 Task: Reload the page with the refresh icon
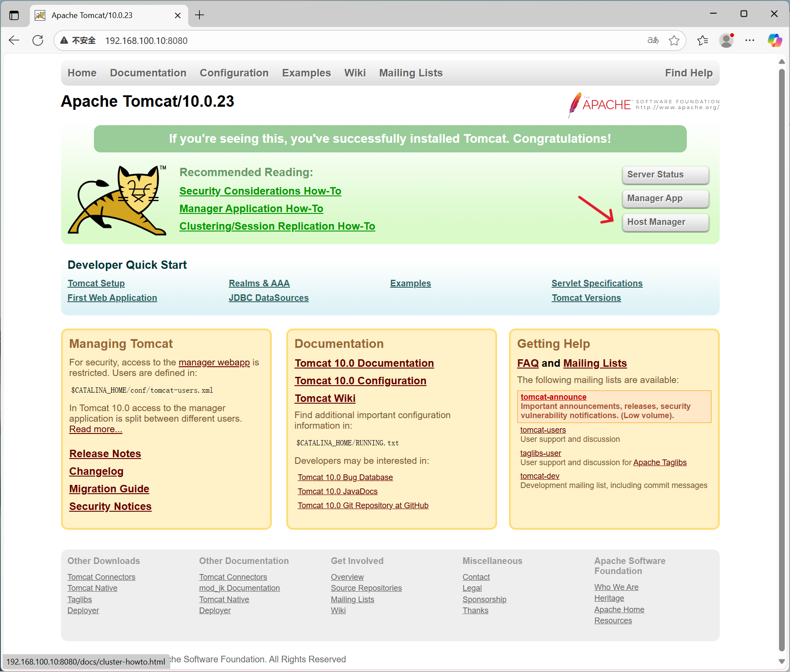(x=38, y=40)
